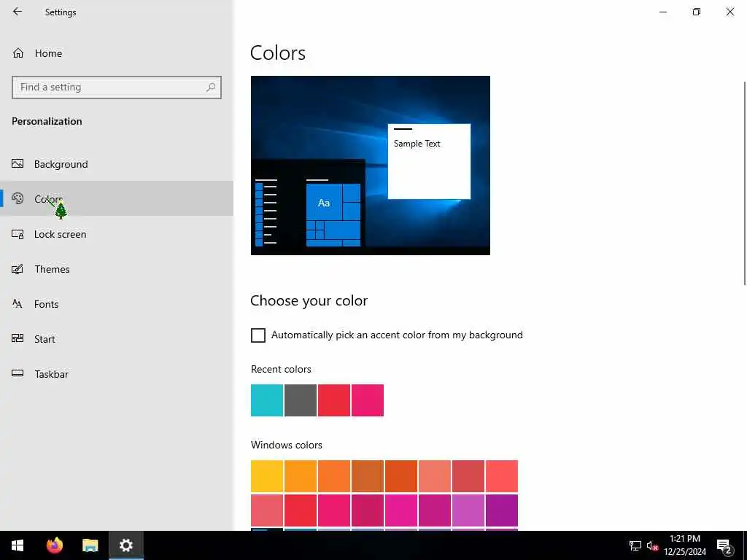
Task: Click the Sample Text preview window
Action: [429, 161]
